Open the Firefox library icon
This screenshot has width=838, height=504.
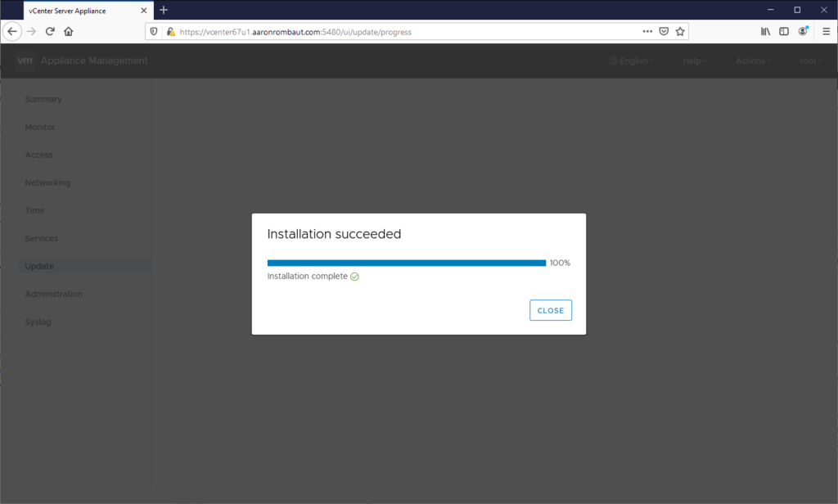click(x=766, y=31)
